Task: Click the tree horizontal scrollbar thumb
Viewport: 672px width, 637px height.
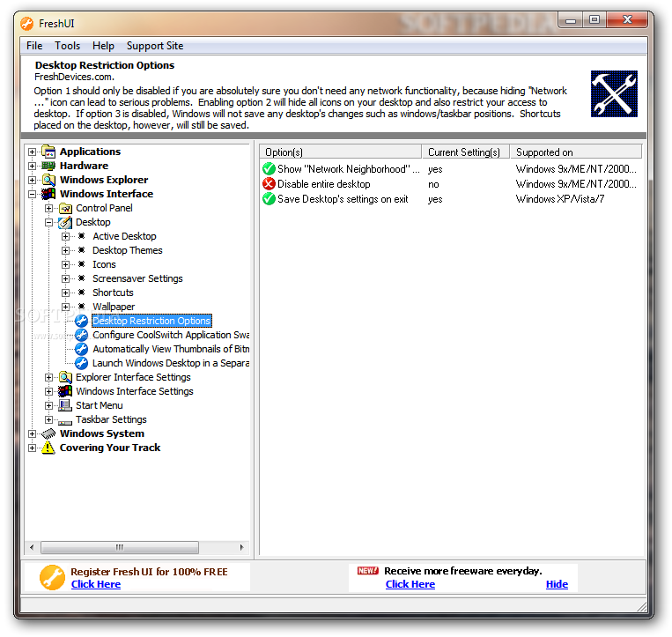Action: tap(120, 547)
